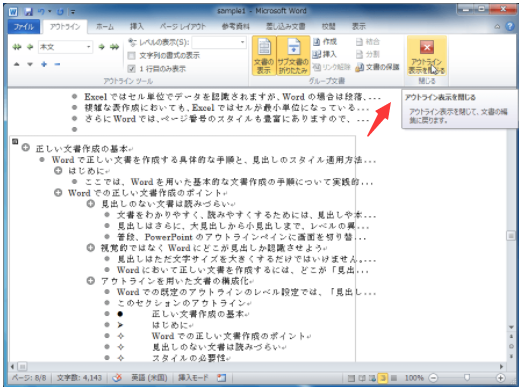Select Full Screen Reading view icon
519x387 pixels.
[362, 378]
